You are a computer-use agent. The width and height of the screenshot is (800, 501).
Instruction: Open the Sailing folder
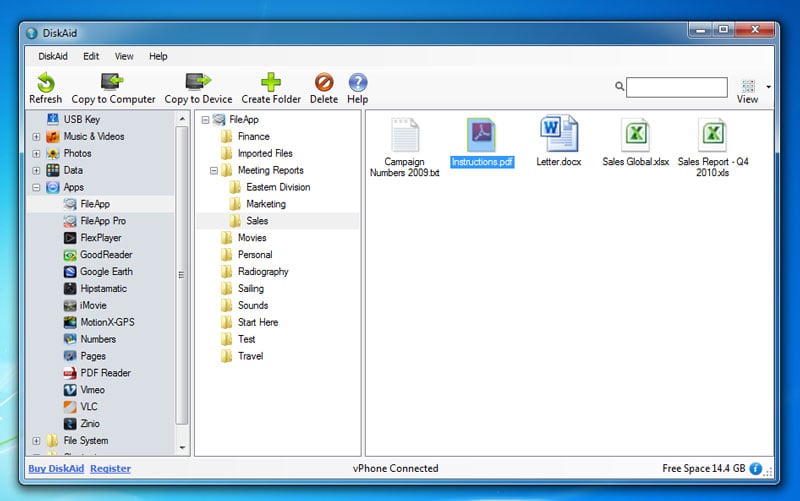(x=243, y=289)
